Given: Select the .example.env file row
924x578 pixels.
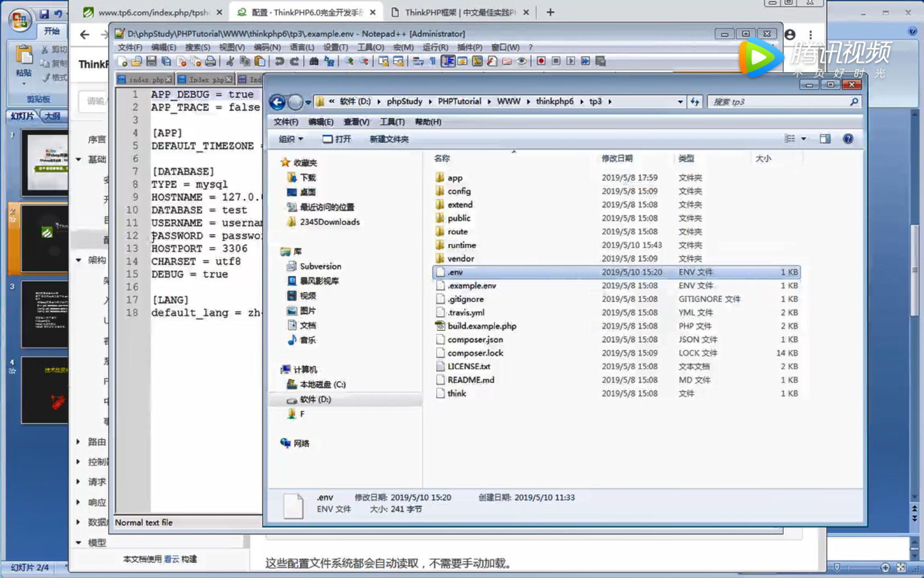Looking at the screenshot, I should (x=616, y=286).
